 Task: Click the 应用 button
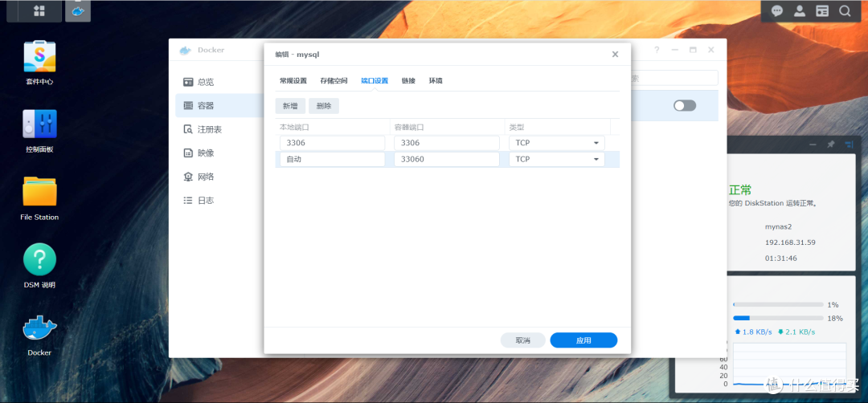583,340
